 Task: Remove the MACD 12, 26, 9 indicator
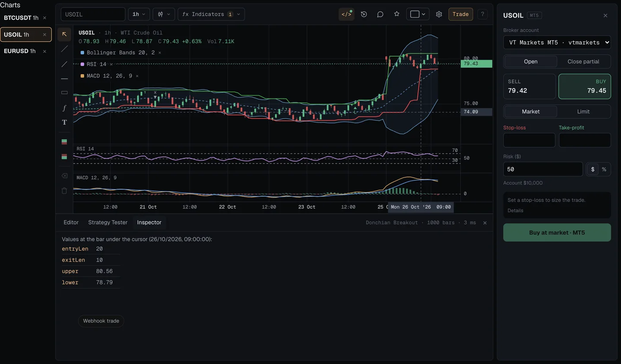(x=137, y=76)
